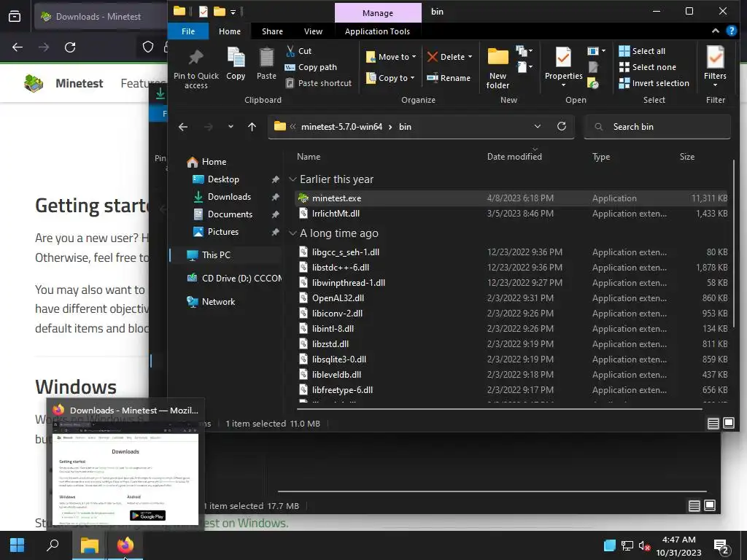Go back in File Explorer
Image resolution: width=747 pixels, height=560 pixels.
coord(183,127)
